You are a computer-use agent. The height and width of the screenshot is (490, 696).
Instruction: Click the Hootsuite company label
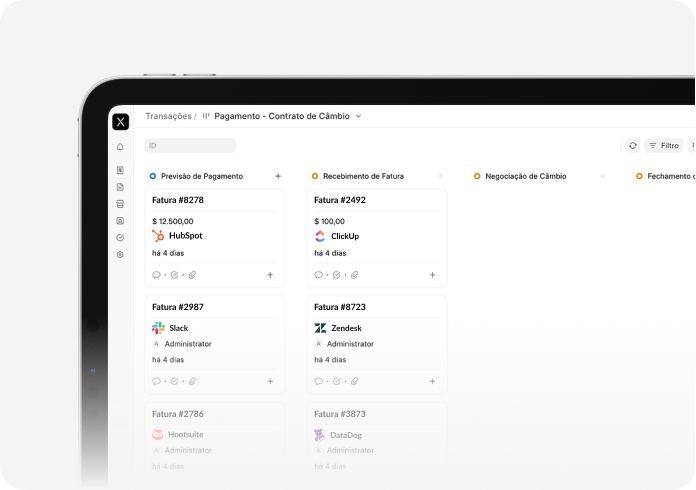click(x=186, y=435)
